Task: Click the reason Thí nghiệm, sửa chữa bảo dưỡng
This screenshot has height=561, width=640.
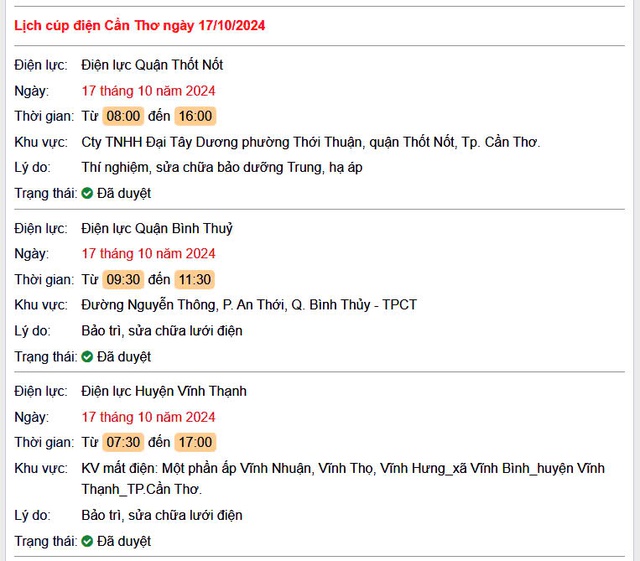Action: (222, 167)
